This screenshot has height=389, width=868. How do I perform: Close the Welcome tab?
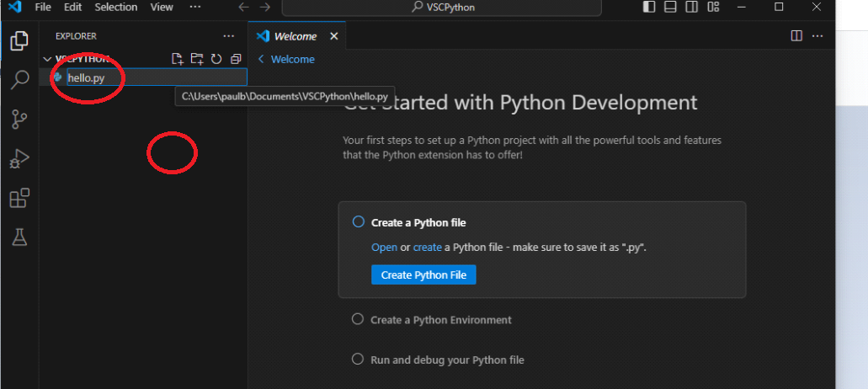(x=334, y=36)
